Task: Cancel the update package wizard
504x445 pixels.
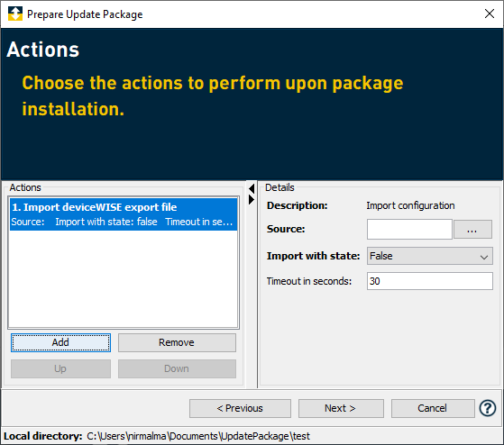Action: pyautogui.click(x=433, y=408)
